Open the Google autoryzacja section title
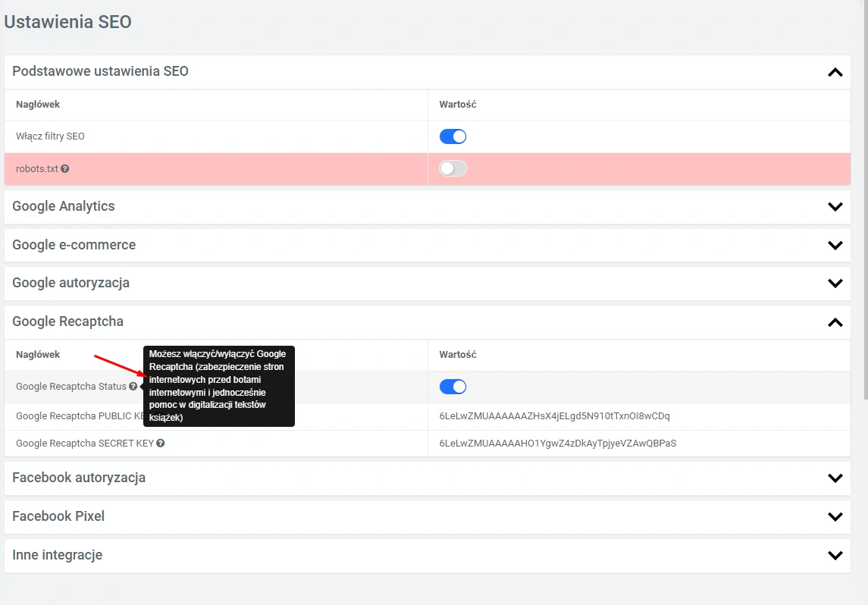868x605 pixels. 71,283
